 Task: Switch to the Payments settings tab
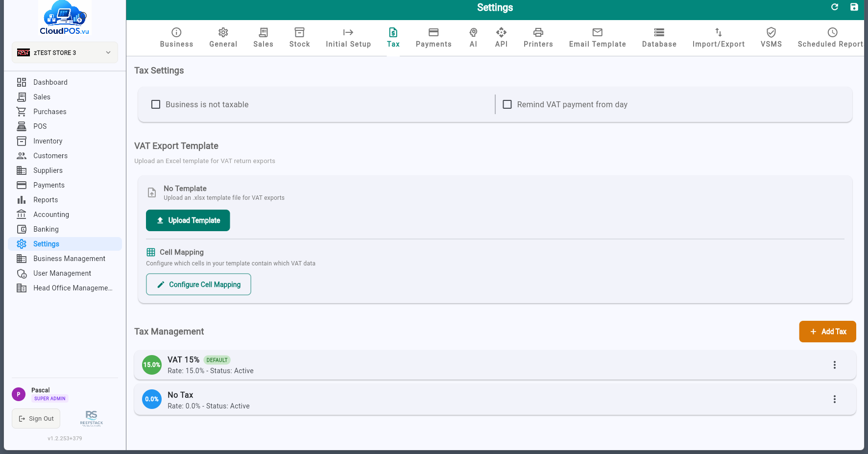(x=434, y=38)
